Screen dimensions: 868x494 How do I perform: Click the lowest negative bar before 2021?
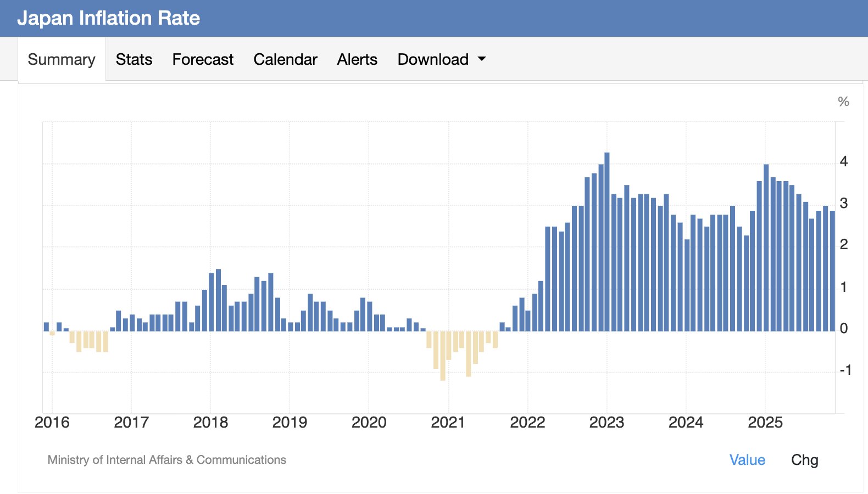[x=443, y=356]
